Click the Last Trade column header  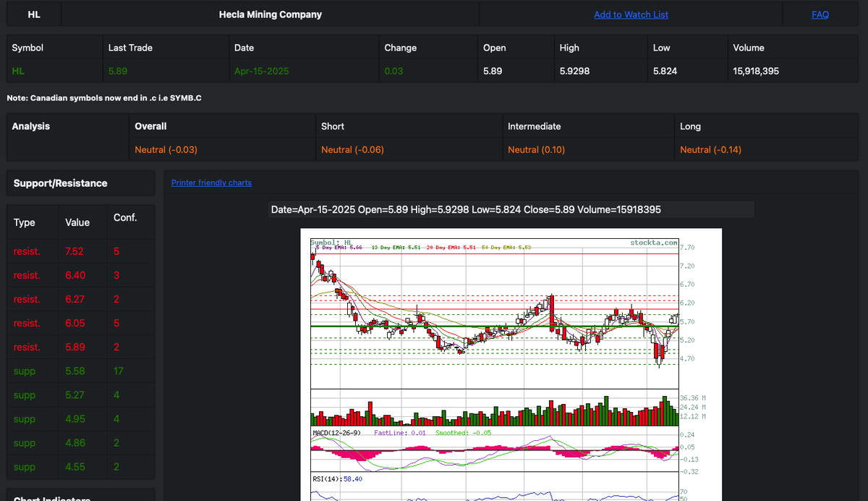tap(130, 48)
